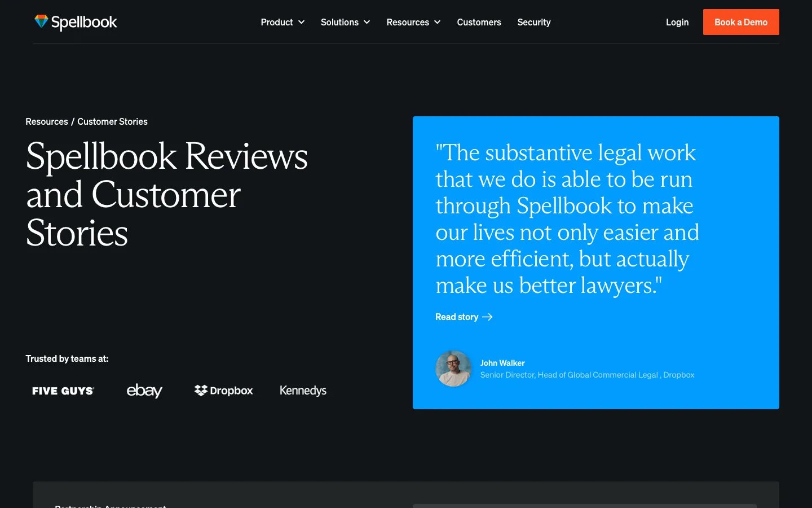This screenshot has height=508, width=812.
Task: Click the 'Spellbook Reviews and Customer Stories' heading
Action: [167, 194]
